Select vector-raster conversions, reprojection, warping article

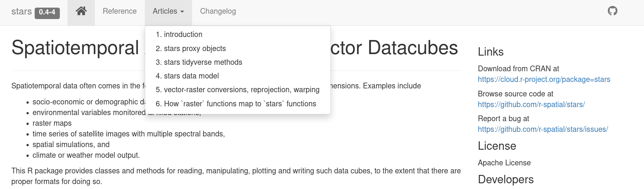237,90
